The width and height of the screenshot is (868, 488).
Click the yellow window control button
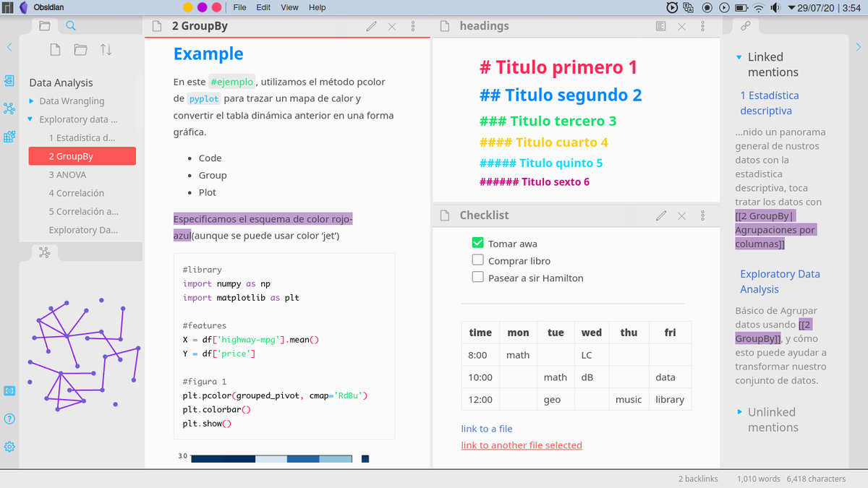[187, 7]
